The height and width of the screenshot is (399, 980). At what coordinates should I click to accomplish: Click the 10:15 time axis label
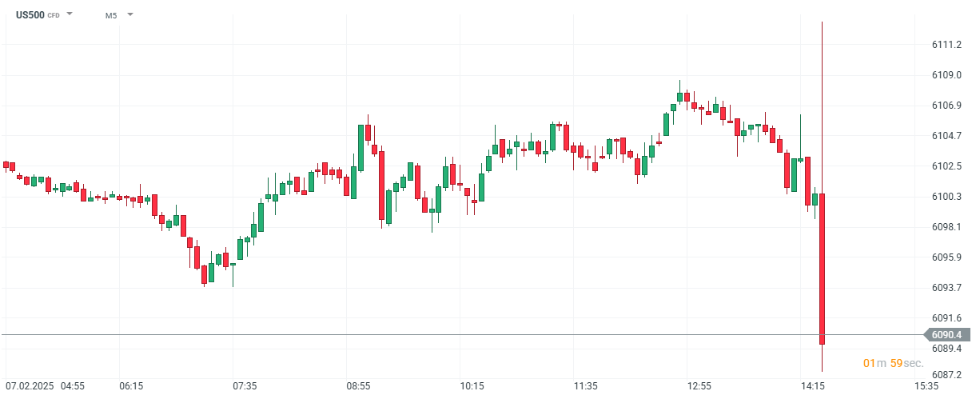click(x=472, y=386)
